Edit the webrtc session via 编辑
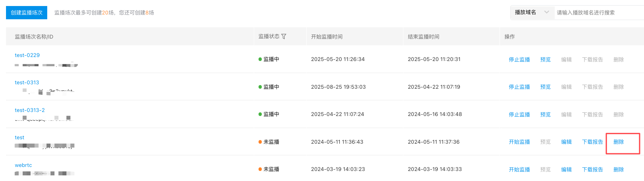This screenshot has width=644, height=181. (566, 169)
